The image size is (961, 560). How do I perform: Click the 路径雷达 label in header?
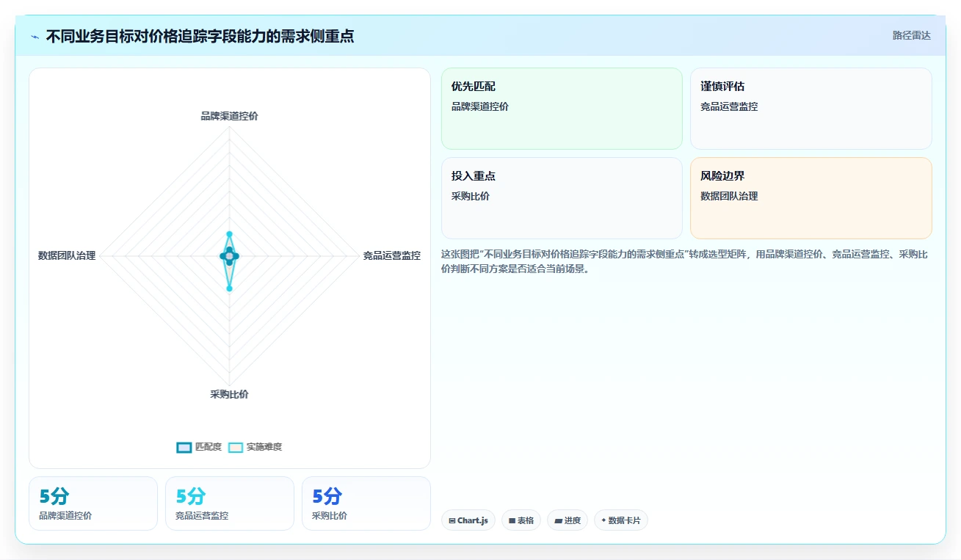tap(912, 35)
